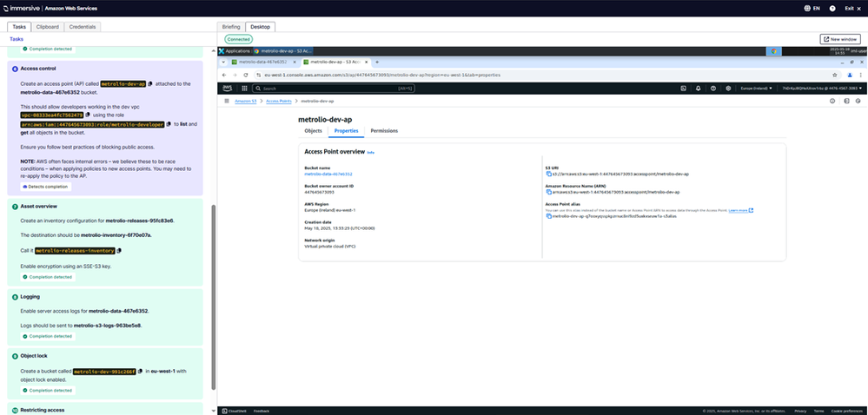
Task: Open the Privacy footer link
Action: click(x=800, y=412)
